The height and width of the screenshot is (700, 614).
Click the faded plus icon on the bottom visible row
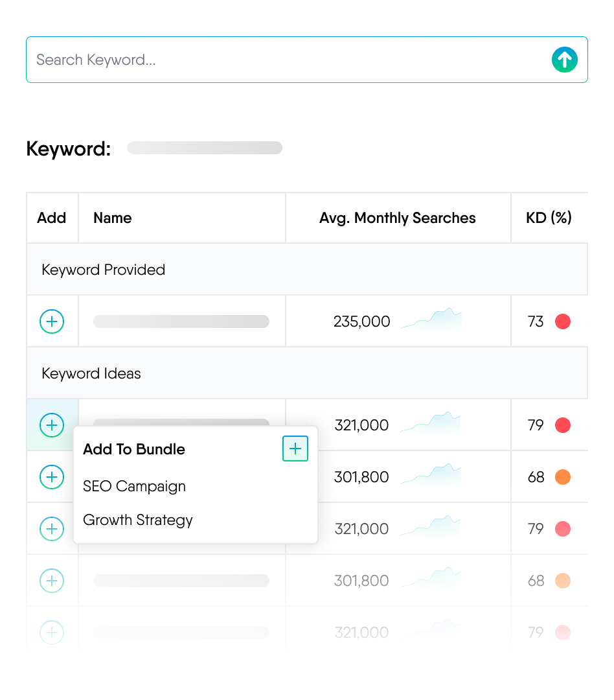(52, 632)
